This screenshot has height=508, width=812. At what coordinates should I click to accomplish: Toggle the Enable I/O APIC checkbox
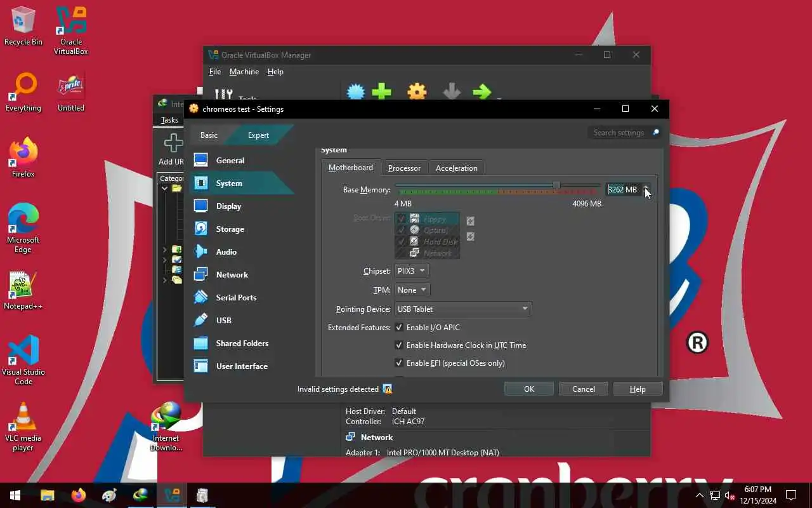[x=399, y=328]
